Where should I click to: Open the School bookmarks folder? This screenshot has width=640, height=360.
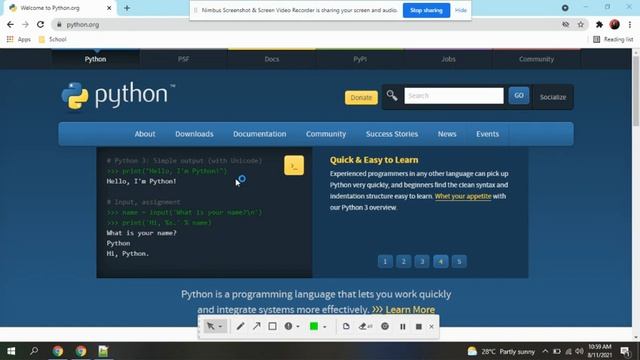[52, 39]
